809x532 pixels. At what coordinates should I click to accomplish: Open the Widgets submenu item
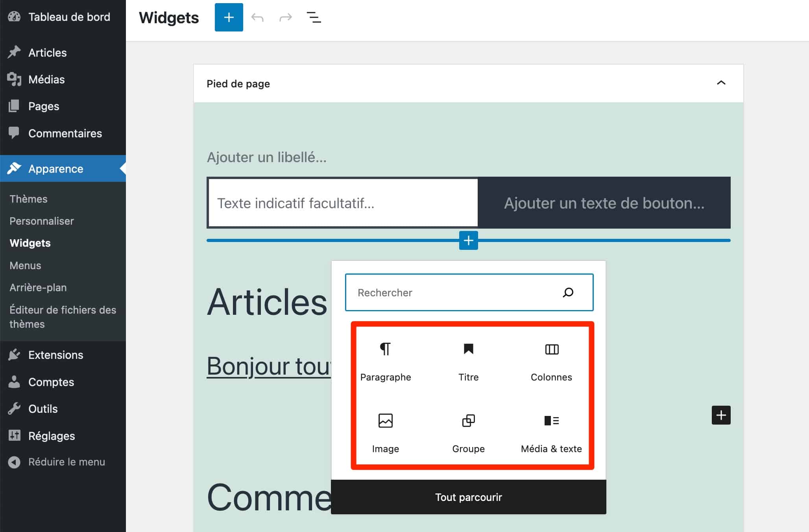30,243
